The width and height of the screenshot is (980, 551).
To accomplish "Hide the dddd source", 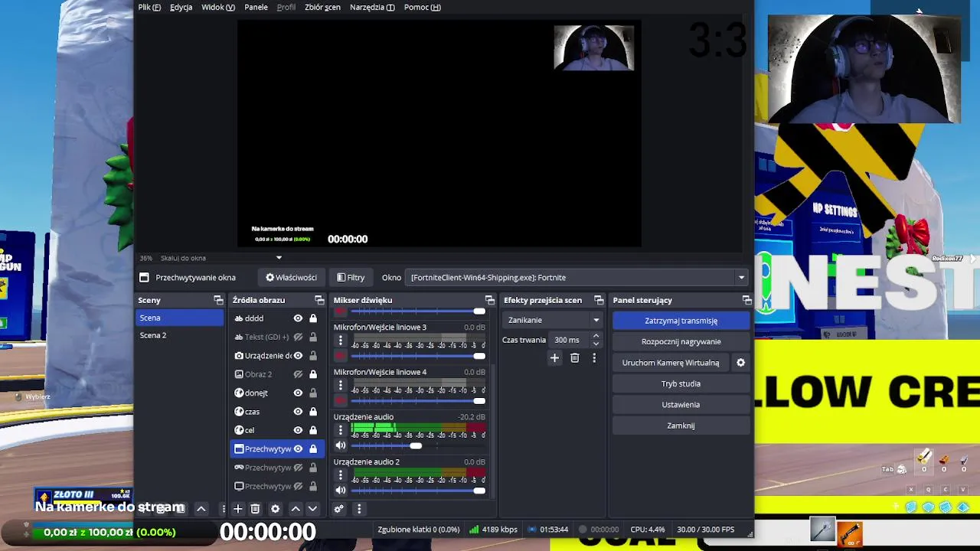I will click(298, 318).
